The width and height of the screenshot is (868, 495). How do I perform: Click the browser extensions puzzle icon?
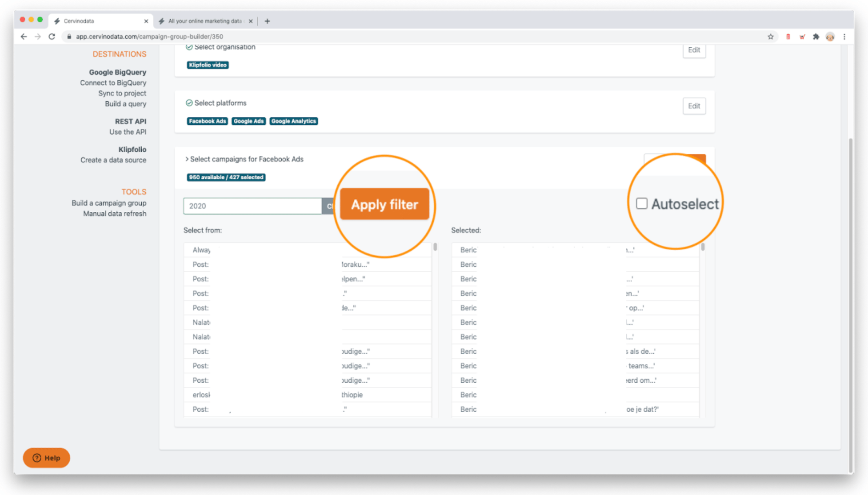[816, 37]
